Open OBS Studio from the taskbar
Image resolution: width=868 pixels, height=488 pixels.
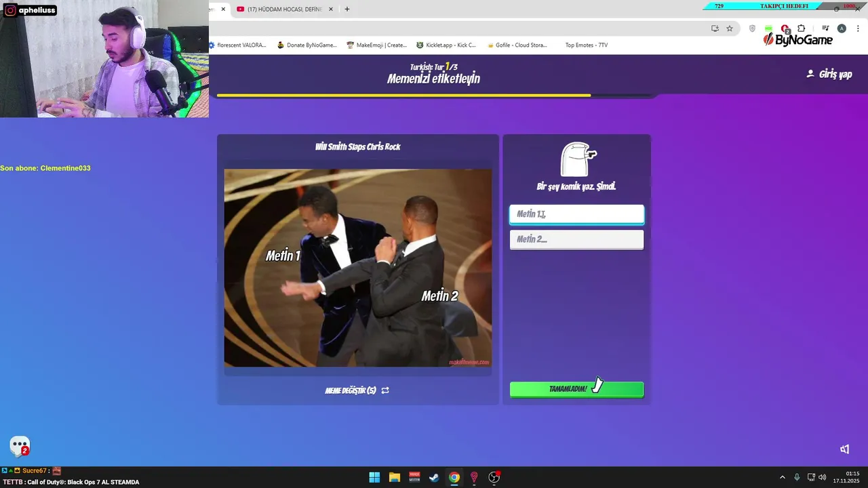point(494,477)
